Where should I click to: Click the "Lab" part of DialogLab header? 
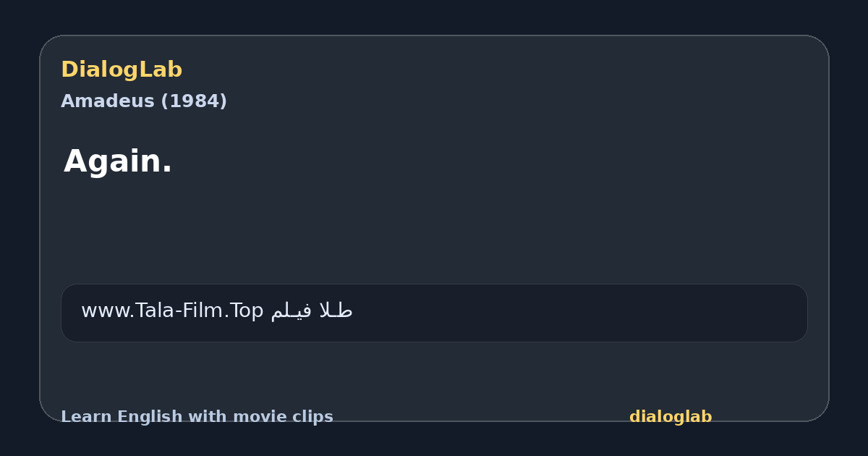point(162,70)
